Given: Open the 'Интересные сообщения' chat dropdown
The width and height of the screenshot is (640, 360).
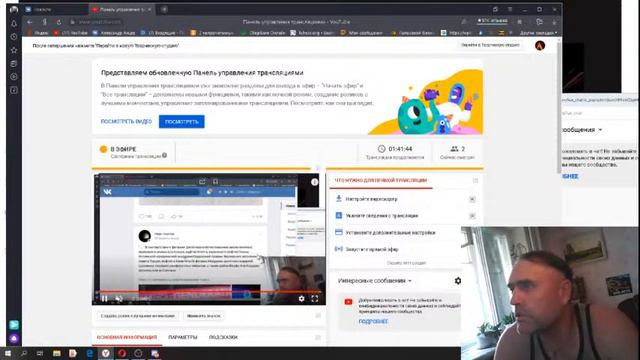Looking at the screenshot, I should point(375,281).
